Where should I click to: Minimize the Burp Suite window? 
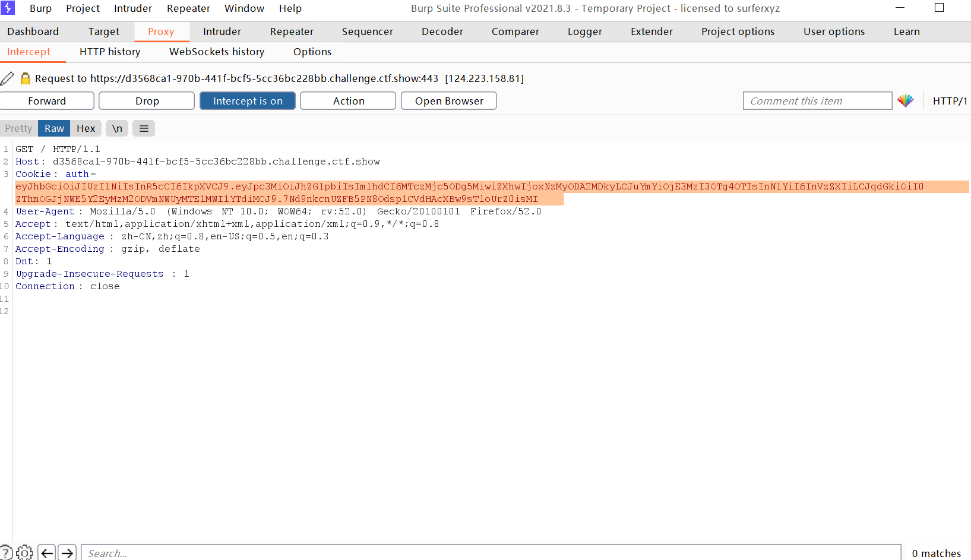click(900, 8)
